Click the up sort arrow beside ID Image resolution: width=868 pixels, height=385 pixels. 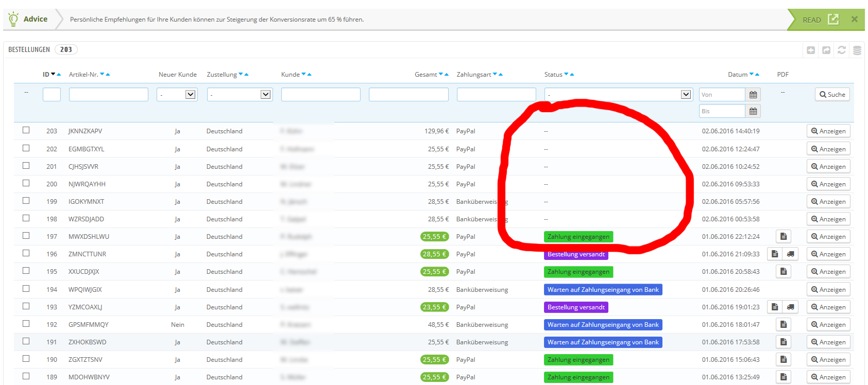59,75
